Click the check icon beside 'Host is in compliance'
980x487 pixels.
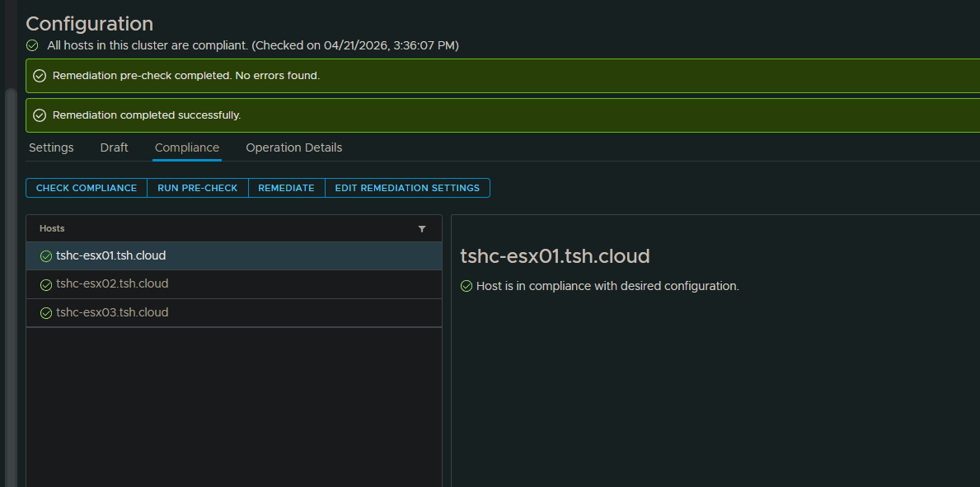pos(467,286)
